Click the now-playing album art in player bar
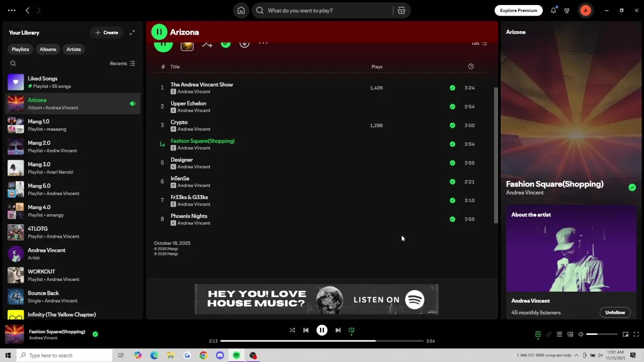 [14, 334]
